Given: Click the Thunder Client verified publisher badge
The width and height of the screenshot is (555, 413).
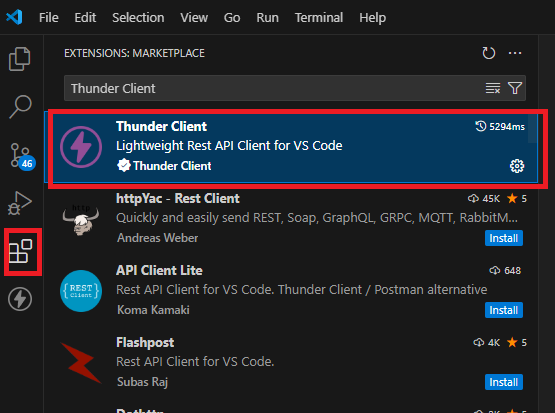Looking at the screenshot, I should (124, 165).
